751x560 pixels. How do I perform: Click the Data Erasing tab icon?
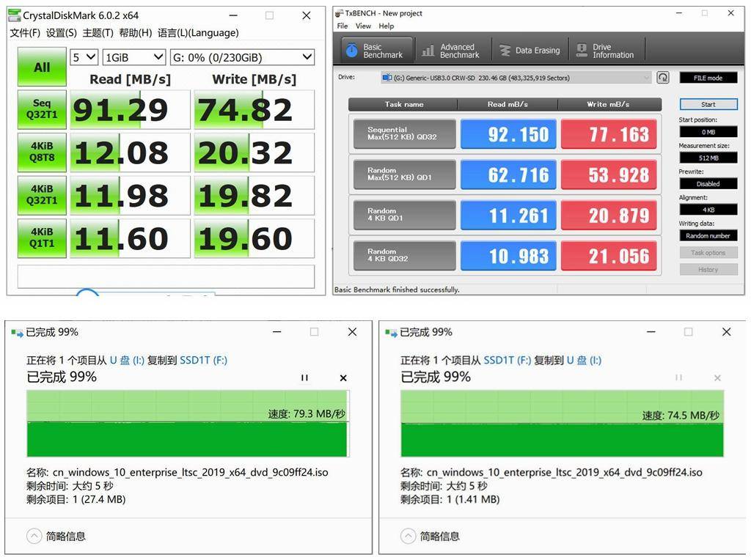tap(505, 51)
